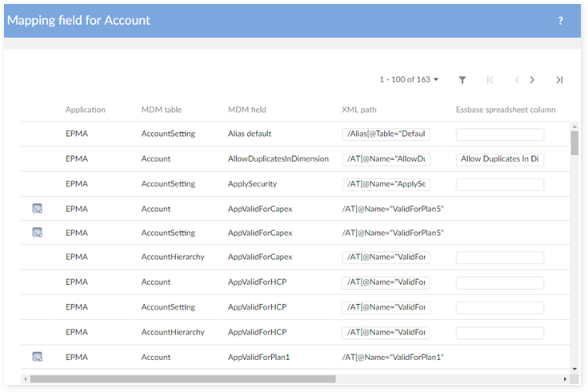Image resolution: width=588 pixels, height=392 pixels.
Task: Open the 1 - 100 of 163 dropdown
Action: [x=410, y=80]
